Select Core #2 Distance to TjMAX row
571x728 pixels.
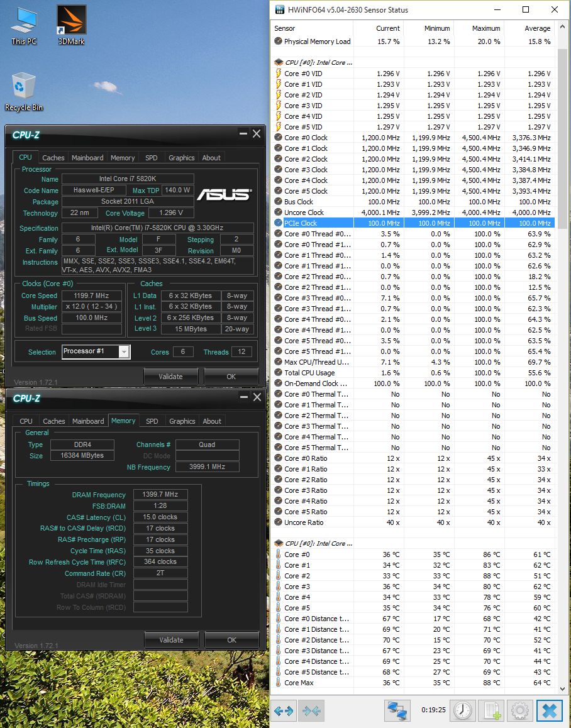[413, 640]
